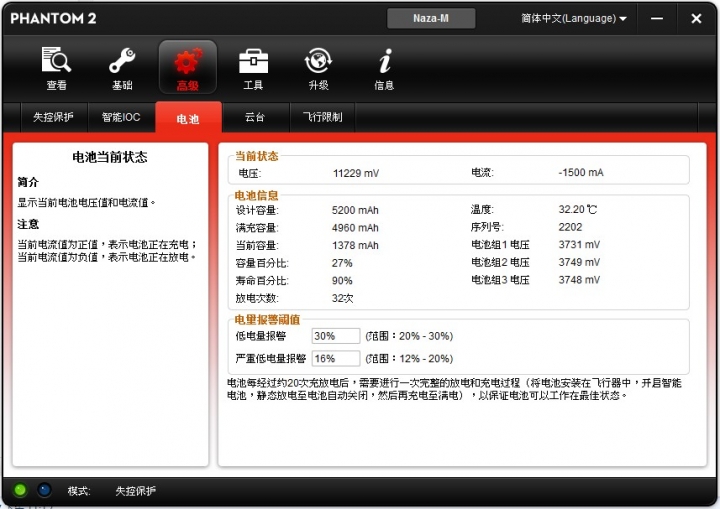Click the 当前状态 section title
Viewport: 720px width, 509px height.
click(x=257, y=156)
